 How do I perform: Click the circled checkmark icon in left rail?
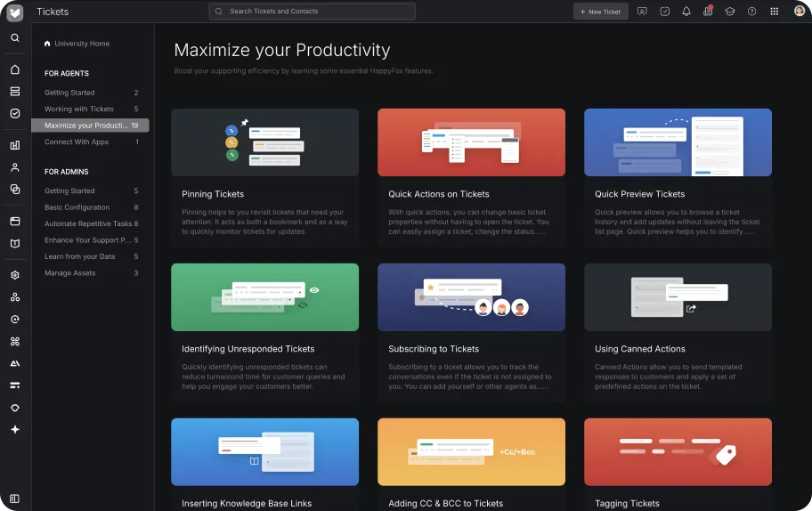coord(15,113)
